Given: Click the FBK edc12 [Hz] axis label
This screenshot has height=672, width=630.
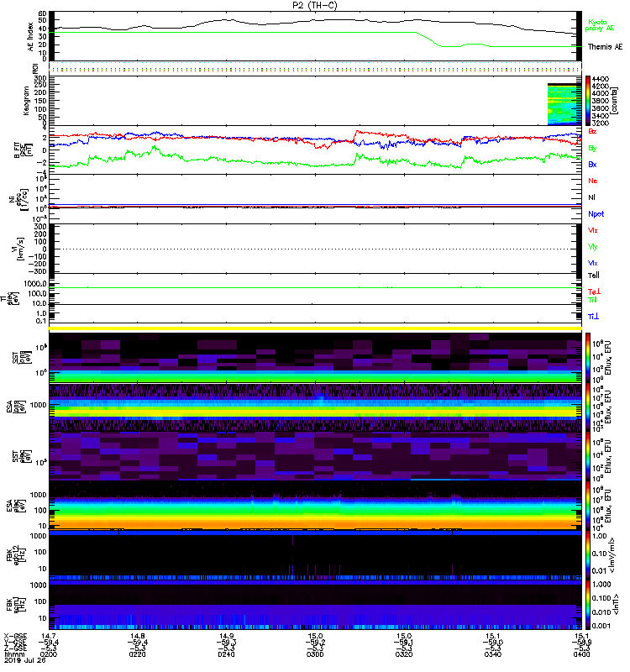Looking at the screenshot, I should (16, 554).
